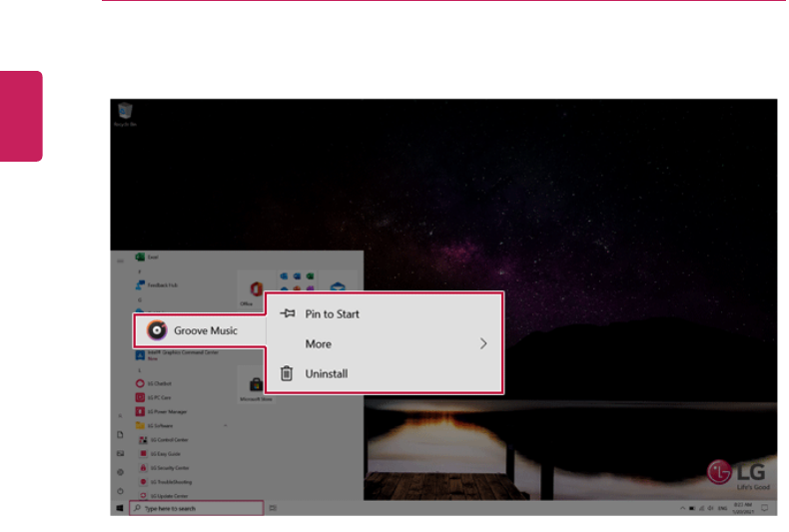Screen dimensions: 789x532
Task: Click the Power icon in Start sidebar
Action: pyautogui.click(x=120, y=491)
